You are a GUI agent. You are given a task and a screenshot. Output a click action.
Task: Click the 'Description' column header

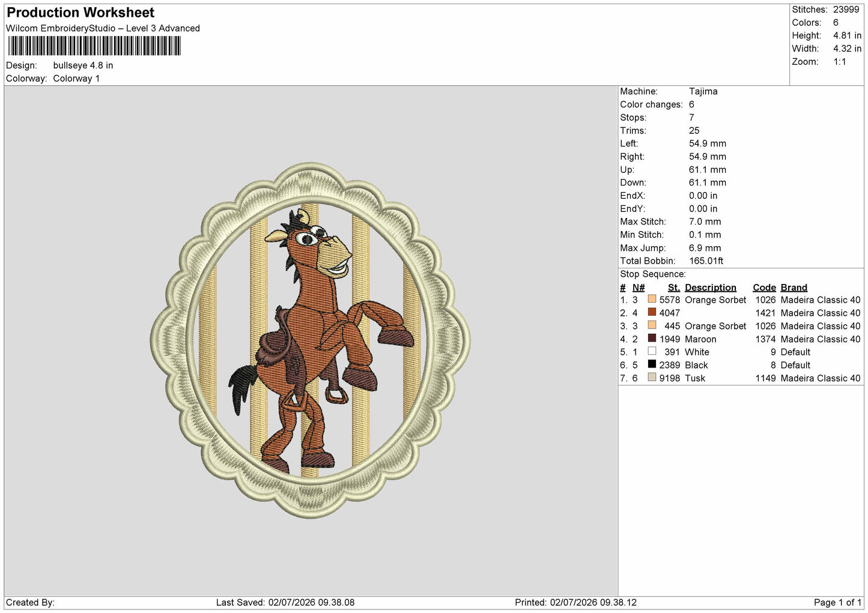coord(711,288)
